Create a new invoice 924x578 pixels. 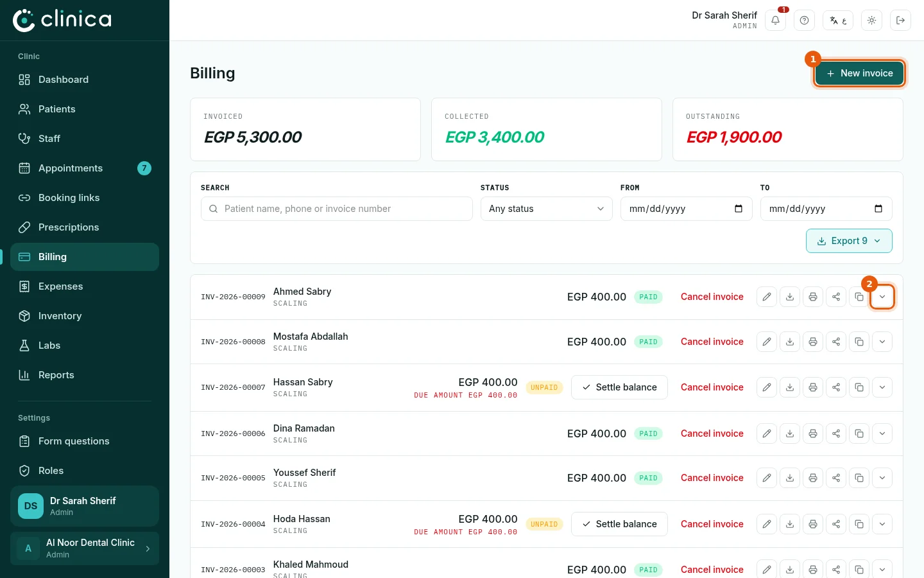coord(859,73)
